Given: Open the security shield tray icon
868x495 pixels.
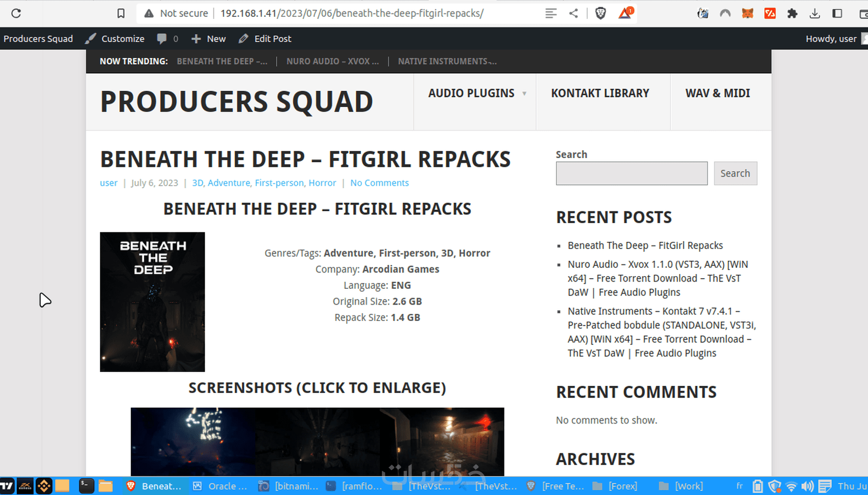Looking at the screenshot, I should tap(775, 486).
